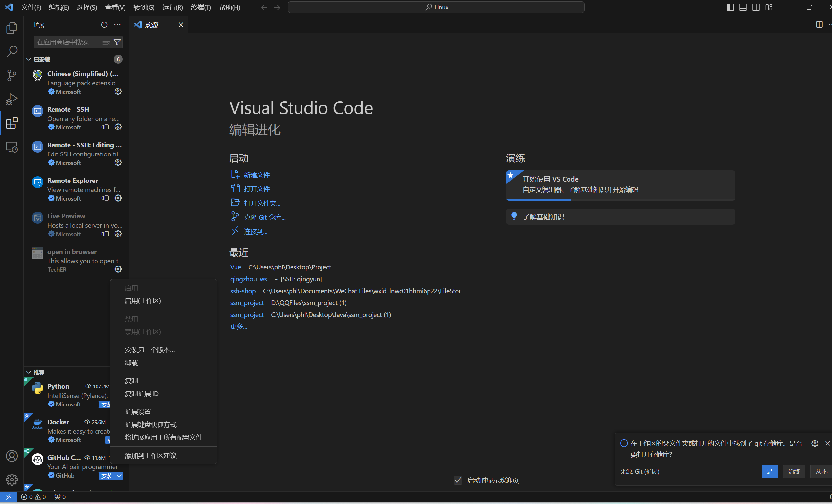Open remote window status bar button
The height and width of the screenshot is (504, 832).
coord(9,496)
